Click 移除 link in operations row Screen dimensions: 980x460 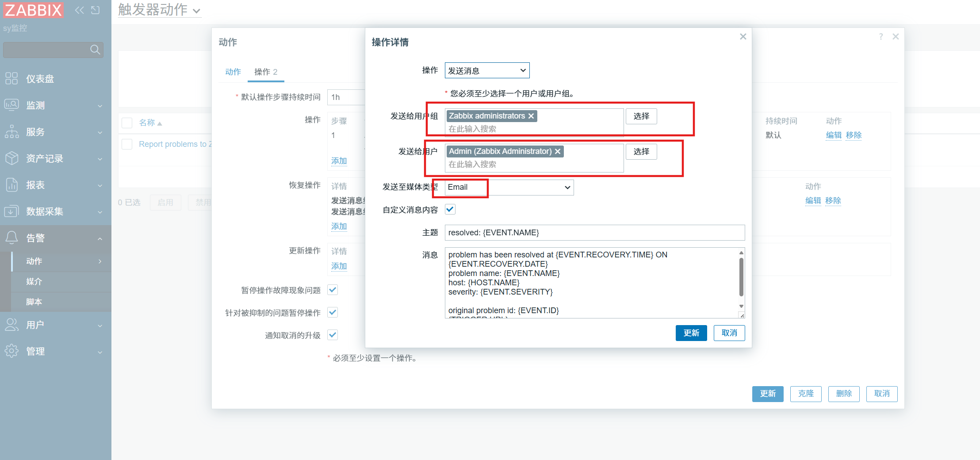[x=854, y=135]
